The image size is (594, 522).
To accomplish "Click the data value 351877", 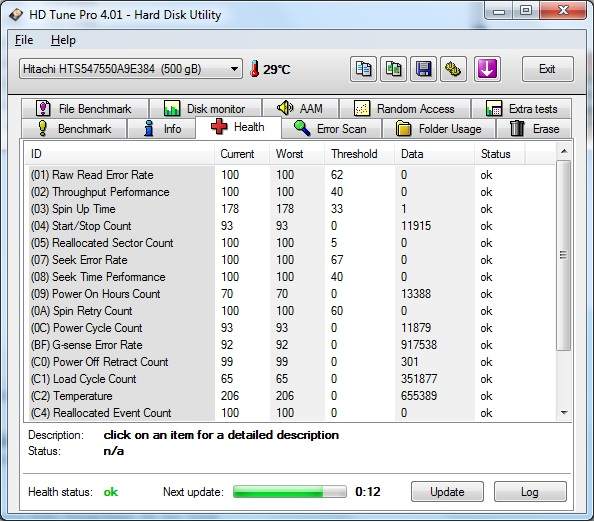I will (x=419, y=379).
